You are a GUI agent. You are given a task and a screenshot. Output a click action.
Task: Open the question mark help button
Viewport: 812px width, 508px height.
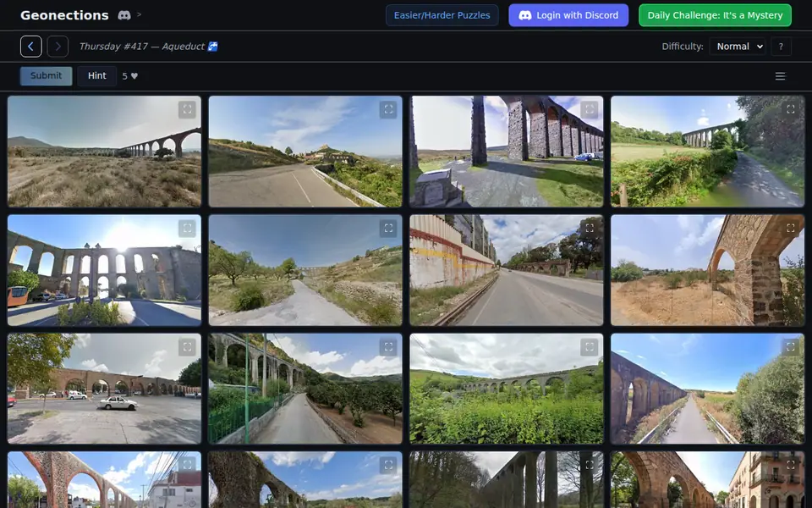coord(781,47)
